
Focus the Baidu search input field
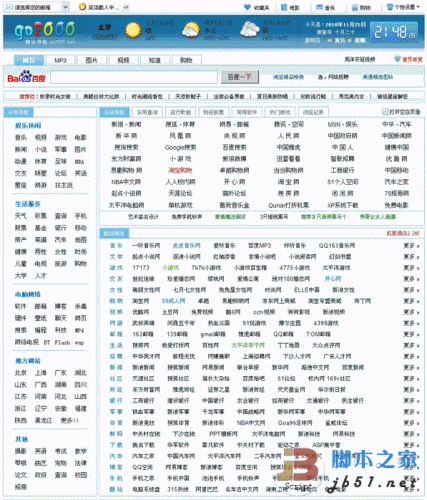pos(134,77)
